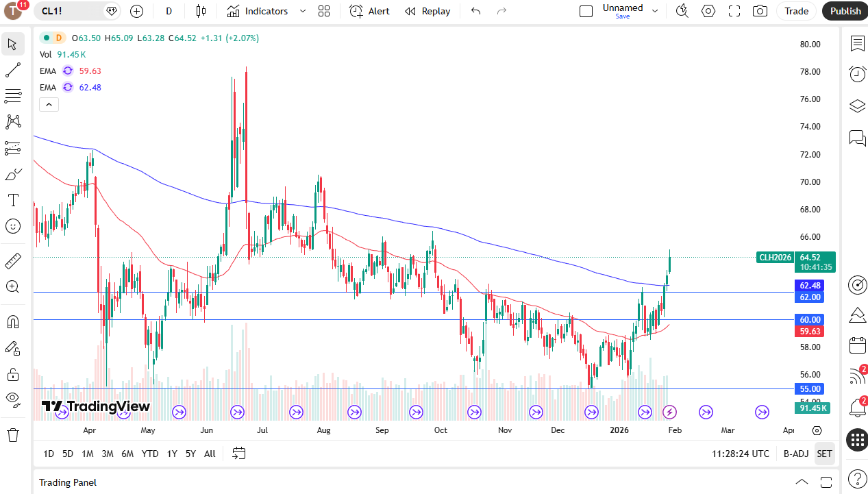The height and width of the screenshot is (494, 868).
Task: Switch range to 1M
Action: pos(88,454)
